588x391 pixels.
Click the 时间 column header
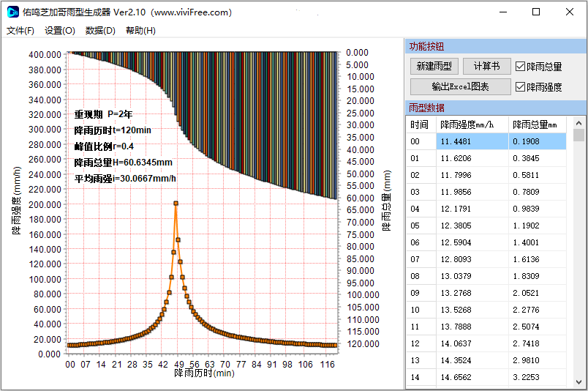(420, 124)
